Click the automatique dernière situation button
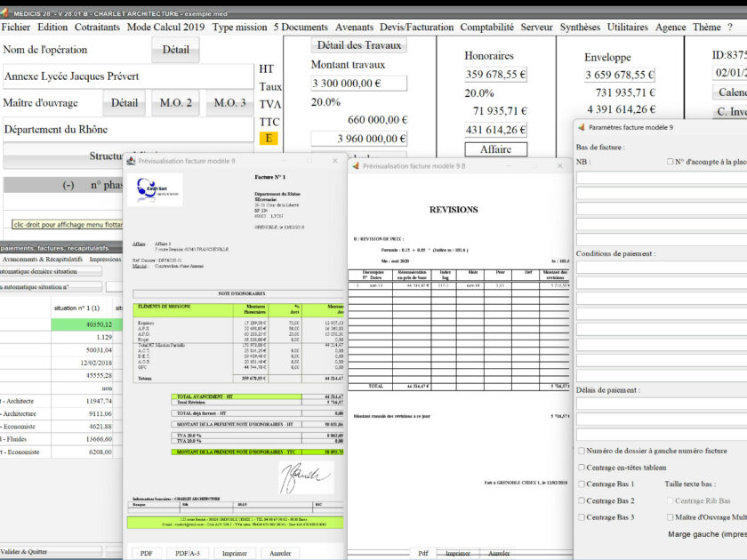 pos(50,271)
